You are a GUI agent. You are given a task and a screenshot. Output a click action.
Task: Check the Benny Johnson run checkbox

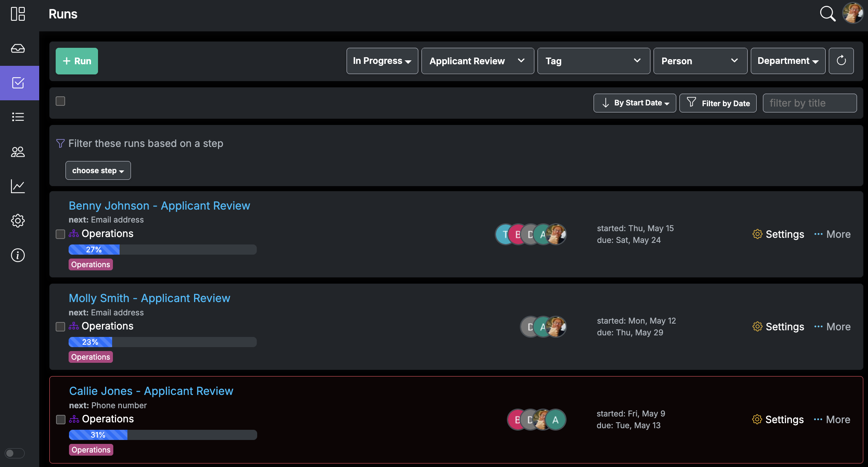click(x=60, y=234)
